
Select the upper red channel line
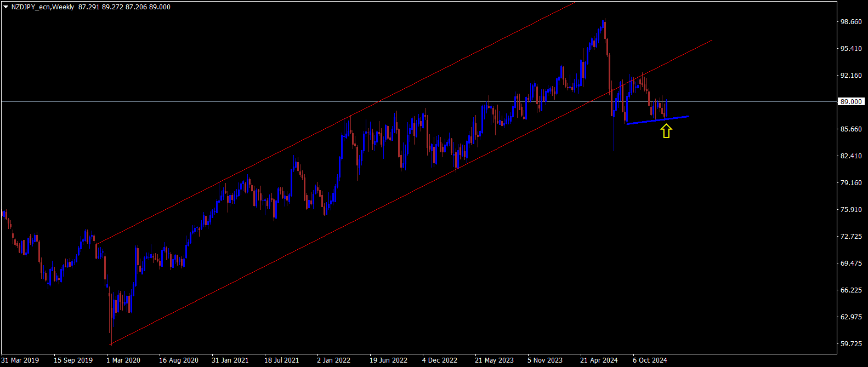point(336,123)
